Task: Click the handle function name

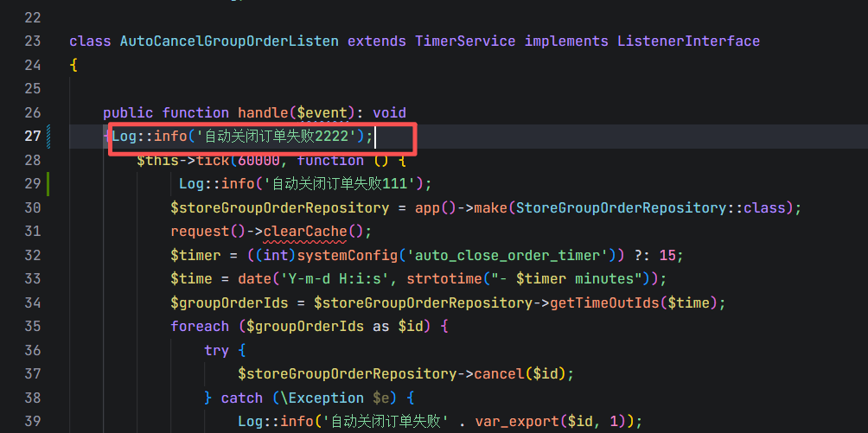Action: click(263, 113)
